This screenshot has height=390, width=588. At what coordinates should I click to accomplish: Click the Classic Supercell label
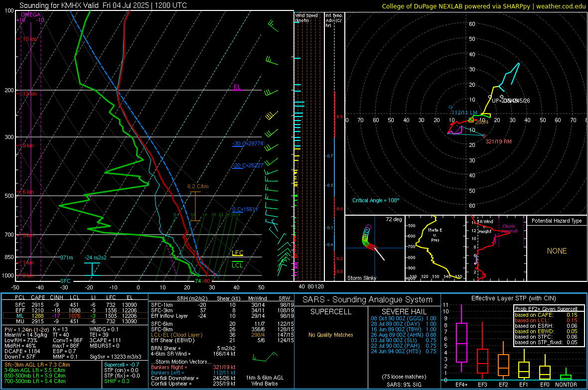pyautogui.click(x=509, y=229)
